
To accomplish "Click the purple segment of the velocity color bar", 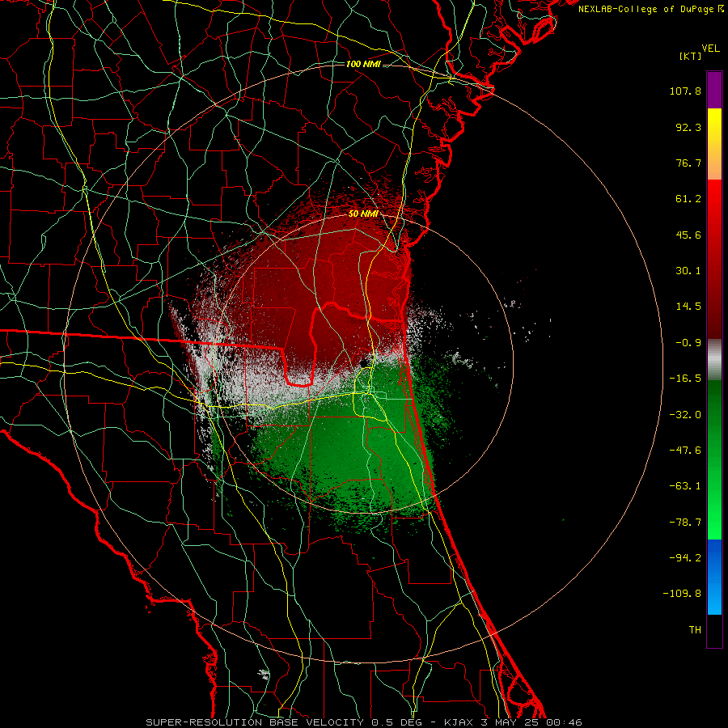I will pos(714,90).
